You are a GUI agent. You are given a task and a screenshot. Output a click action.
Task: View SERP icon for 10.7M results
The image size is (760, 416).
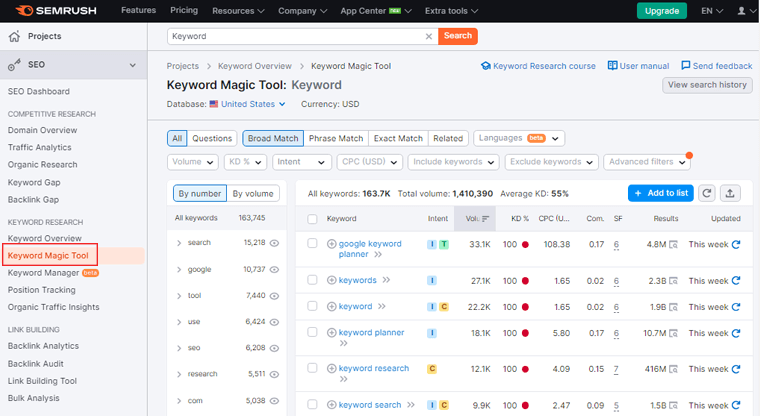pos(673,333)
